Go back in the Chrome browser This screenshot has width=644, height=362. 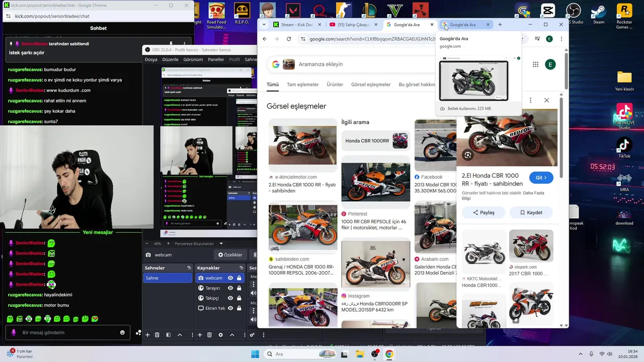pos(265,39)
